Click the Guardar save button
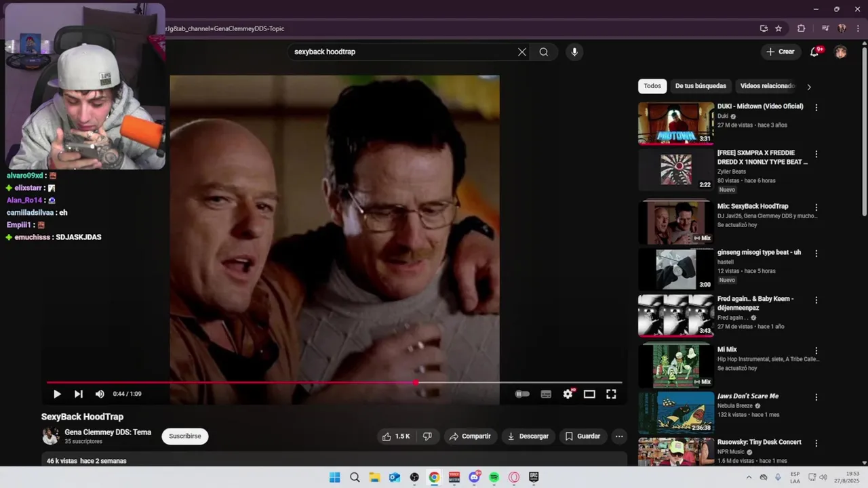868x488 pixels. 583,436
